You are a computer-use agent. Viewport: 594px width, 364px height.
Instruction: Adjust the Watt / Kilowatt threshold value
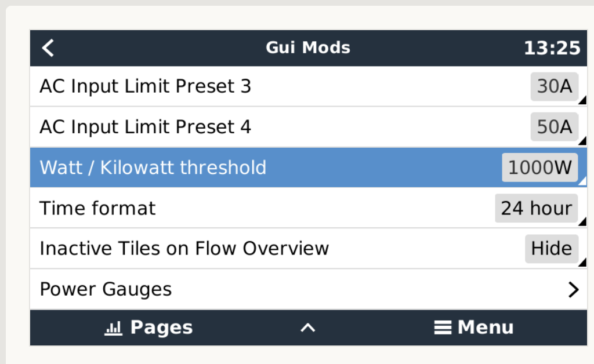coord(539,168)
